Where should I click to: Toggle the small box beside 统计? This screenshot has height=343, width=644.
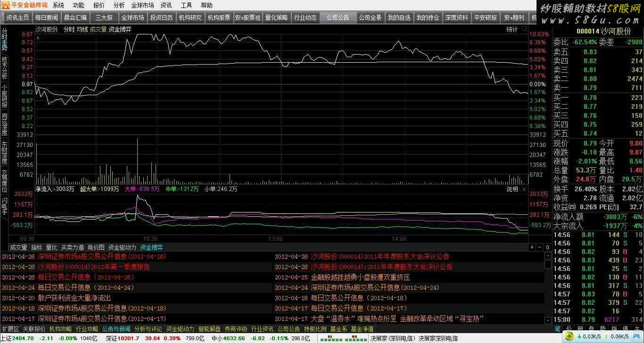525,29
